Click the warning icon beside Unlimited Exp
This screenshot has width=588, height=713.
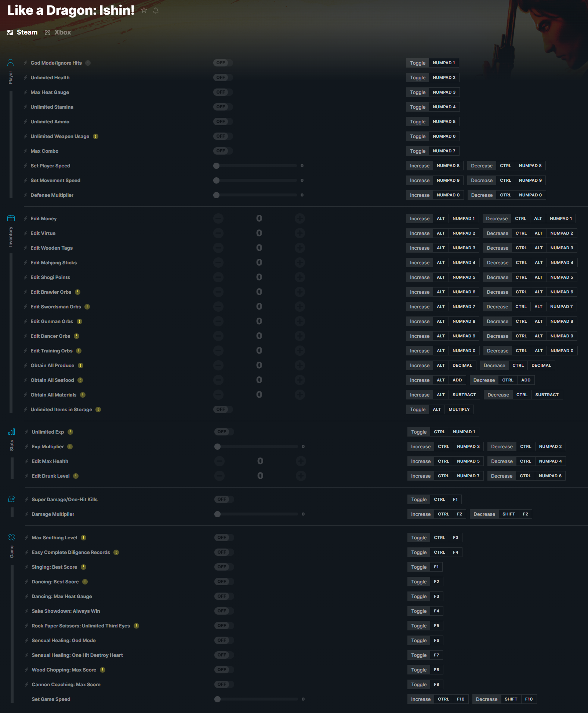pos(70,432)
